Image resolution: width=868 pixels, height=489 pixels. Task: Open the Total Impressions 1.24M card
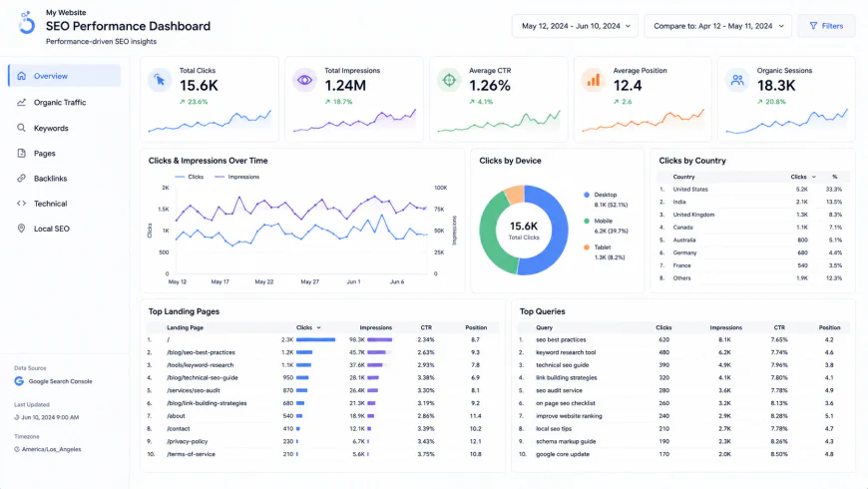click(354, 99)
